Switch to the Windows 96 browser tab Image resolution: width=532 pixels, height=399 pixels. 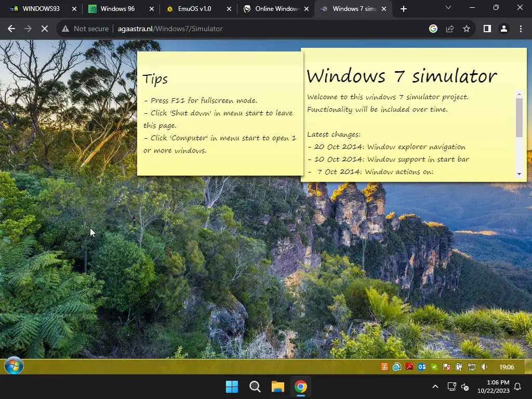coord(118,9)
